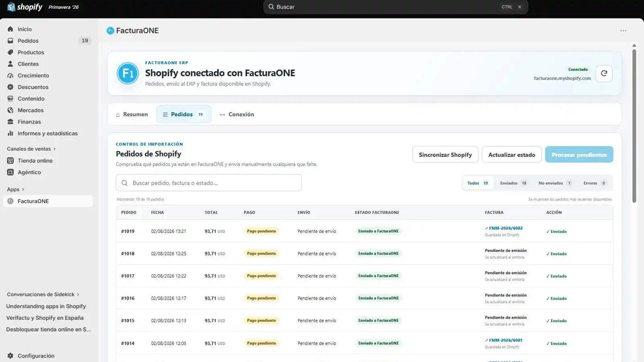This screenshot has width=644, height=362.
Task: Click Pago pendiente badge for order #1019
Action: (x=261, y=231)
